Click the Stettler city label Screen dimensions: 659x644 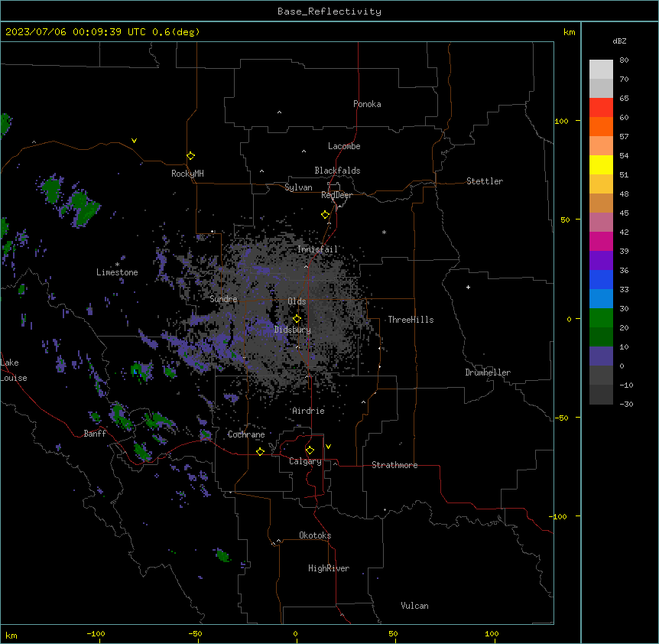pos(485,181)
